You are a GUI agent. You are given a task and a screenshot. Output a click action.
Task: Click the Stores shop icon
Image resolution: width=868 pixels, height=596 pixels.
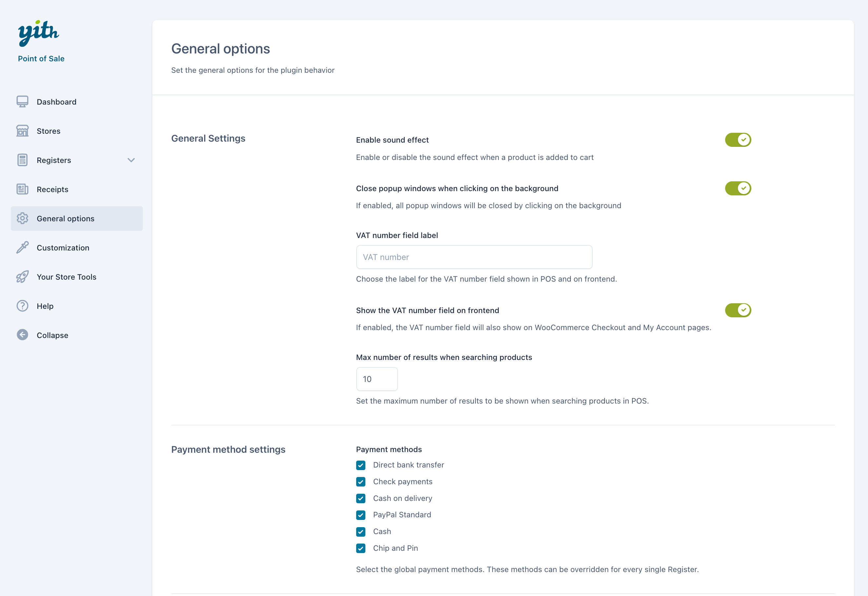point(22,131)
